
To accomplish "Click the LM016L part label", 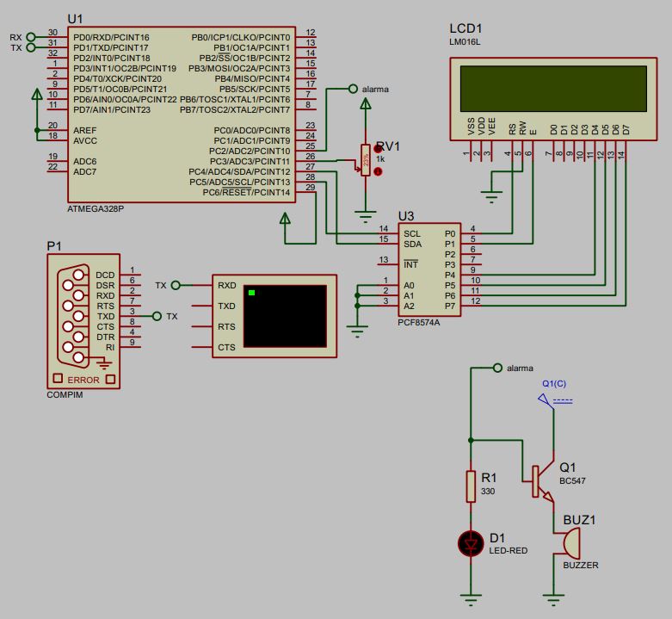I will pyautogui.click(x=465, y=42).
